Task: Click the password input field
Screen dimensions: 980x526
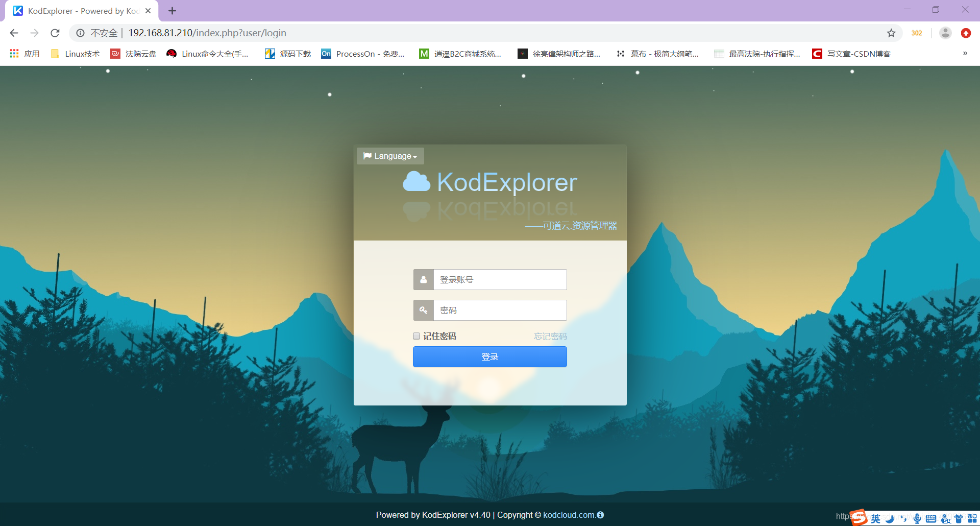Action: tap(500, 310)
